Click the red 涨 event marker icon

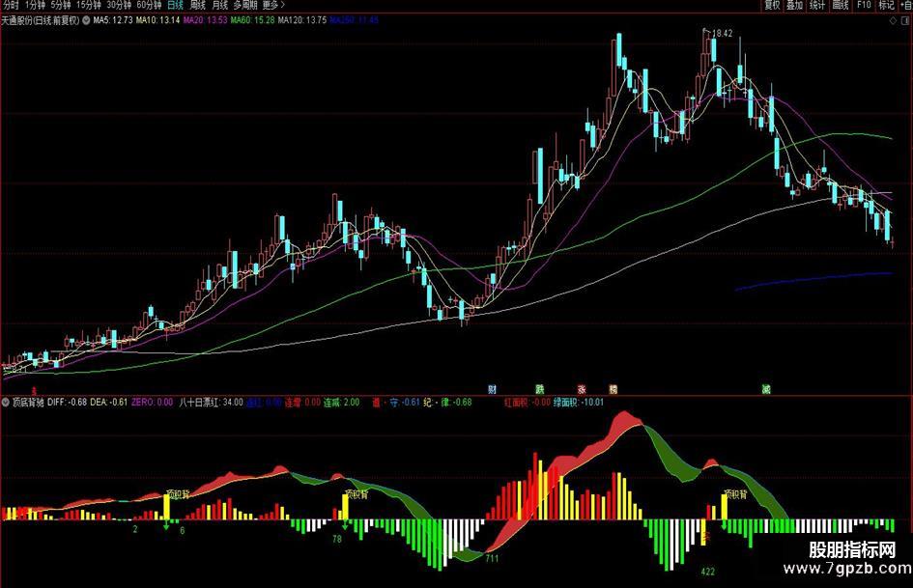pos(582,389)
